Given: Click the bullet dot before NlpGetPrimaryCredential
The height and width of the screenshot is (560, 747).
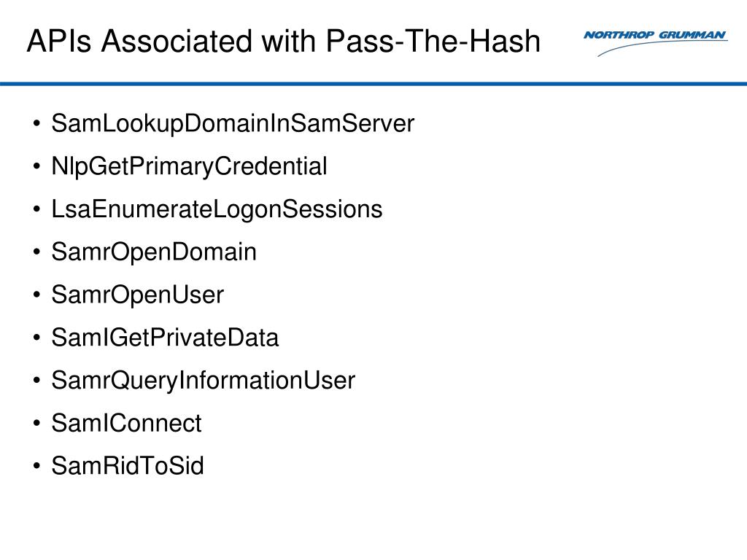Looking at the screenshot, I should [36, 167].
